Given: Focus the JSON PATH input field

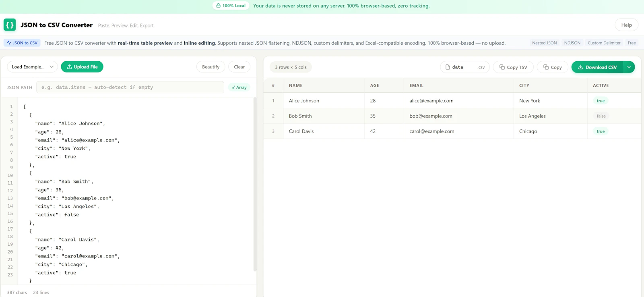Looking at the screenshot, I should pyautogui.click(x=130, y=87).
